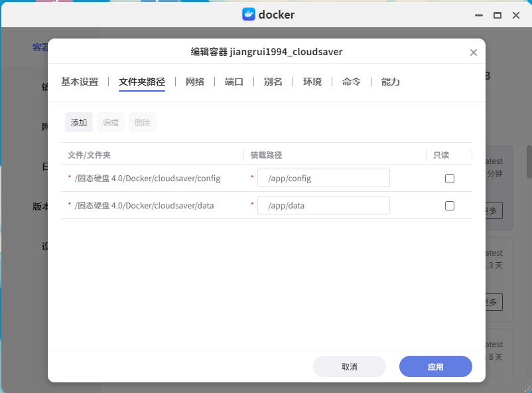Open 设置 at the bottom of the sidebar
The image size is (532, 393).
click(x=42, y=246)
